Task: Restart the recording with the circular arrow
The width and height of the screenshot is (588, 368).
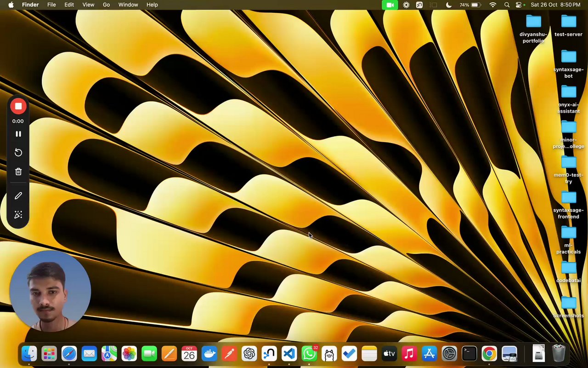Action: [x=18, y=152]
